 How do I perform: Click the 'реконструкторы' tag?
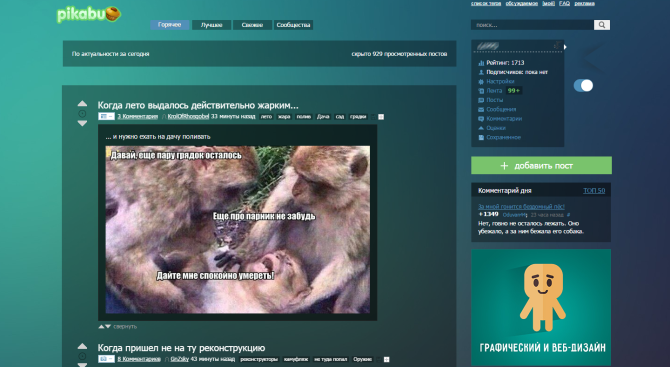(259, 359)
